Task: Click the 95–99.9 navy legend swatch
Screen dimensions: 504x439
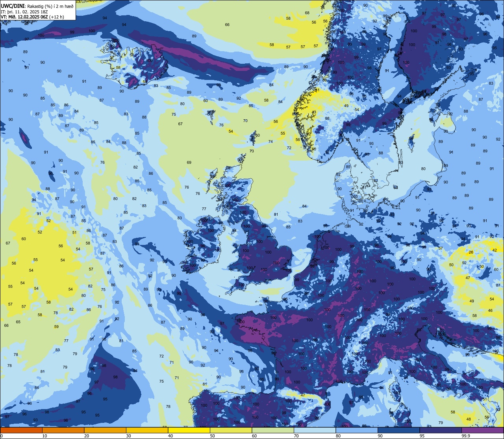Action: pyautogui.click(x=441, y=430)
